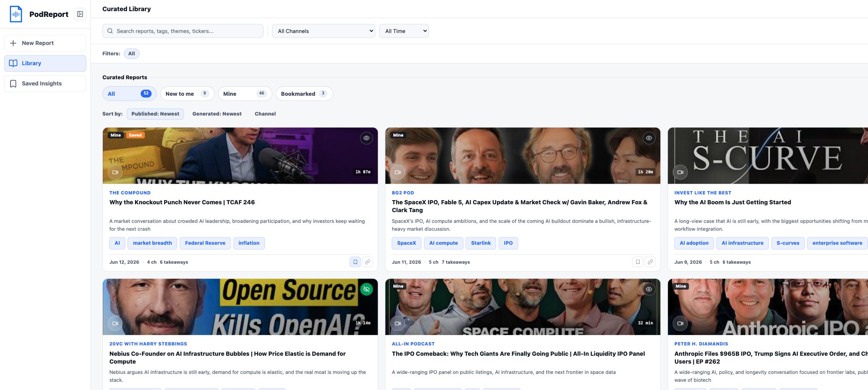Open New Report from the sidebar
The height and width of the screenshot is (390, 868).
coord(45,43)
